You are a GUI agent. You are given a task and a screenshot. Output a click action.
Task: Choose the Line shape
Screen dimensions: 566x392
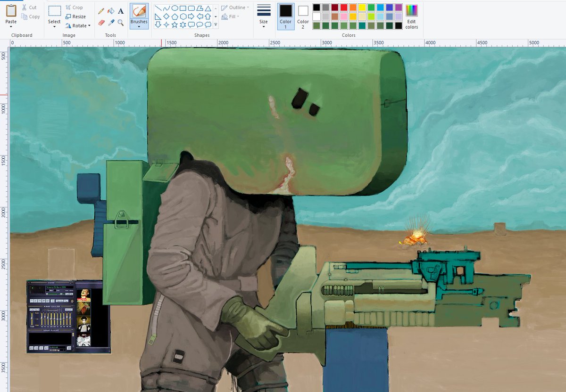pyautogui.click(x=158, y=8)
